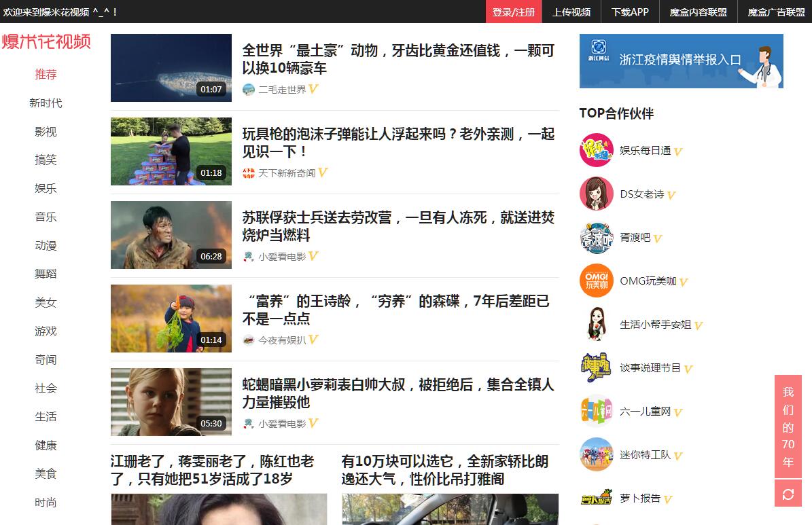Open the video title about 玩具枪的泡沫子弹
Image resolution: width=812 pixels, height=525 pixels.
click(398, 143)
